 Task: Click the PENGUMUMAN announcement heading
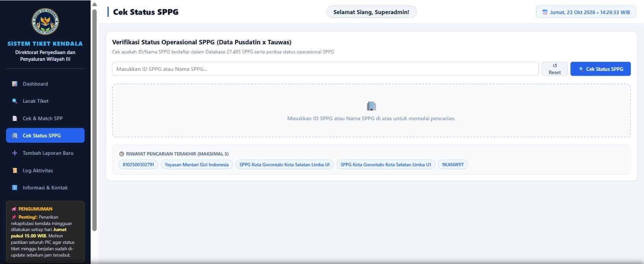pos(35,209)
